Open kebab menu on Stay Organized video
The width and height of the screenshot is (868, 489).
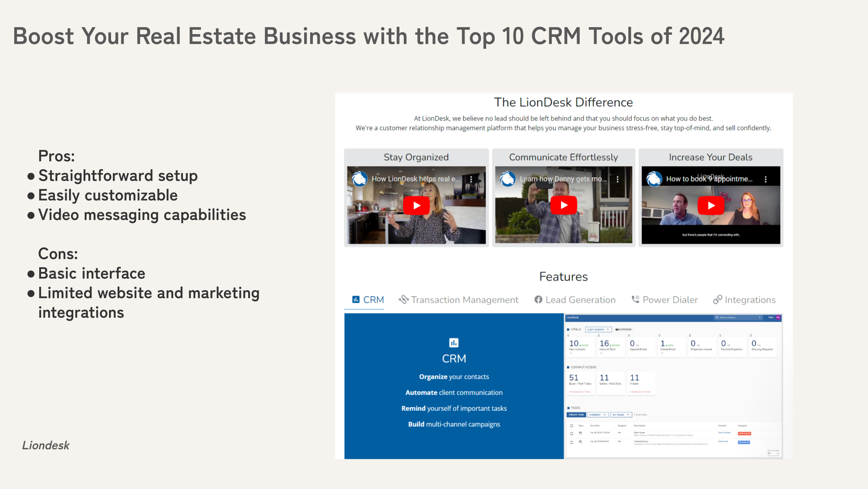[471, 179]
